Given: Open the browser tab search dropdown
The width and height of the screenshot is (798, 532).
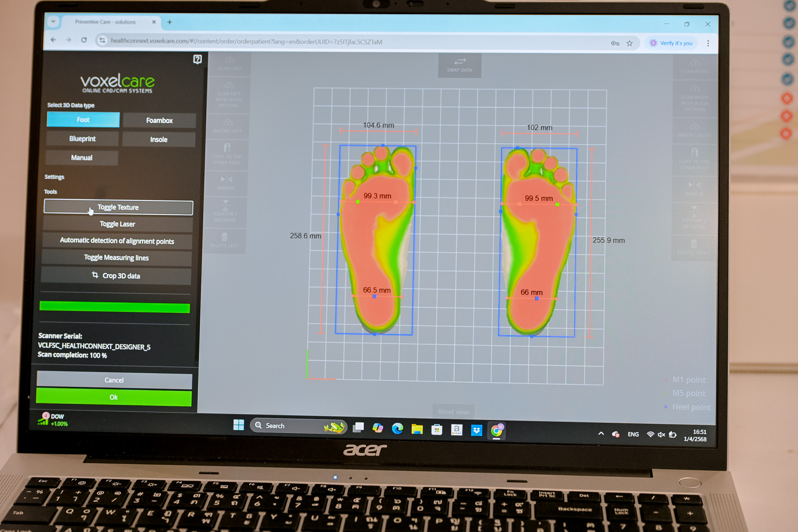Looking at the screenshot, I should click(x=53, y=22).
